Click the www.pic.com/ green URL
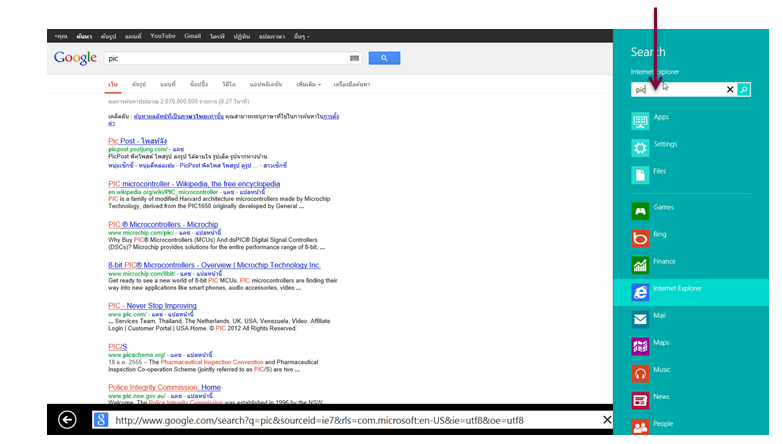 click(x=128, y=314)
